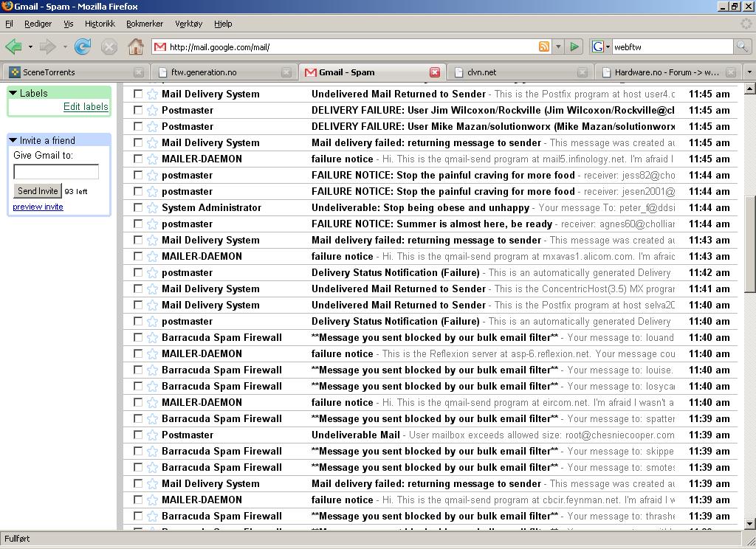Open the Verktøy menu
756x549 pixels.
click(x=188, y=24)
